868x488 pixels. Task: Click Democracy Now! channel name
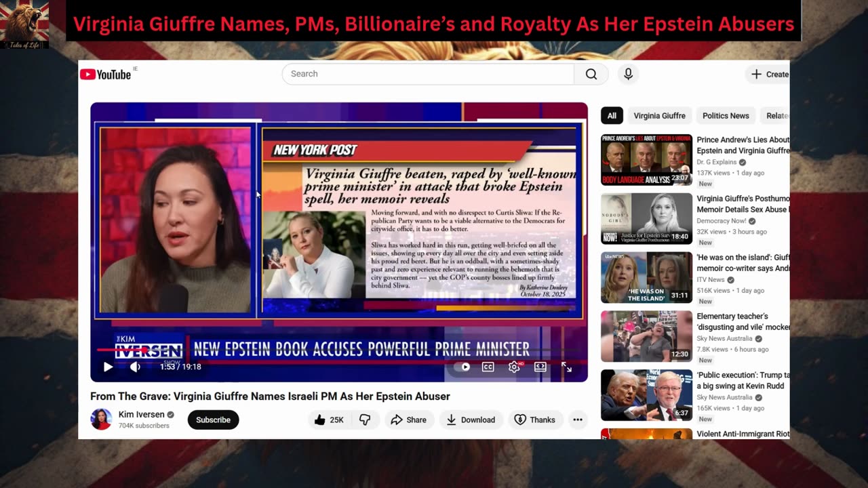click(722, 221)
